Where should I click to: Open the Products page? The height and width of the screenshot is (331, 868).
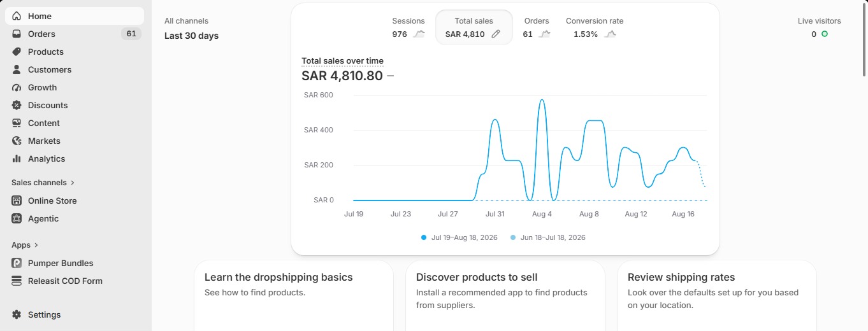(x=75, y=52)
